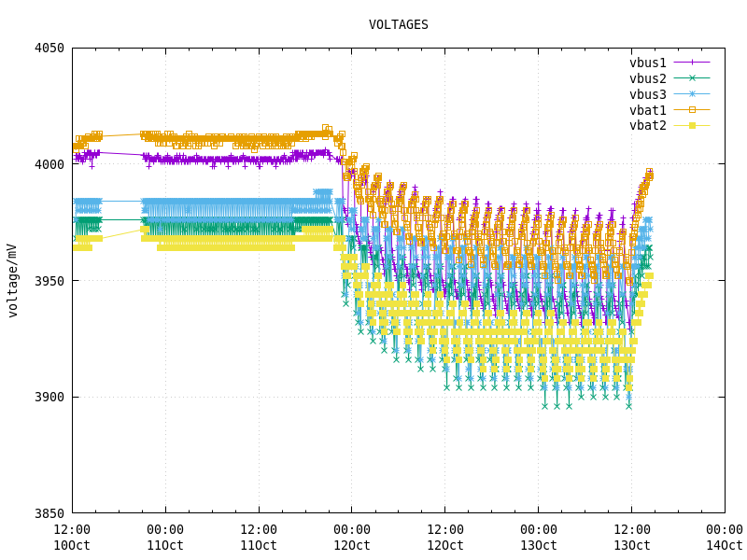The image size is (747, 560).
Task: Click the vbat1 orange hollow square marker
Action: pyautogui.click(x=692, y=110)
